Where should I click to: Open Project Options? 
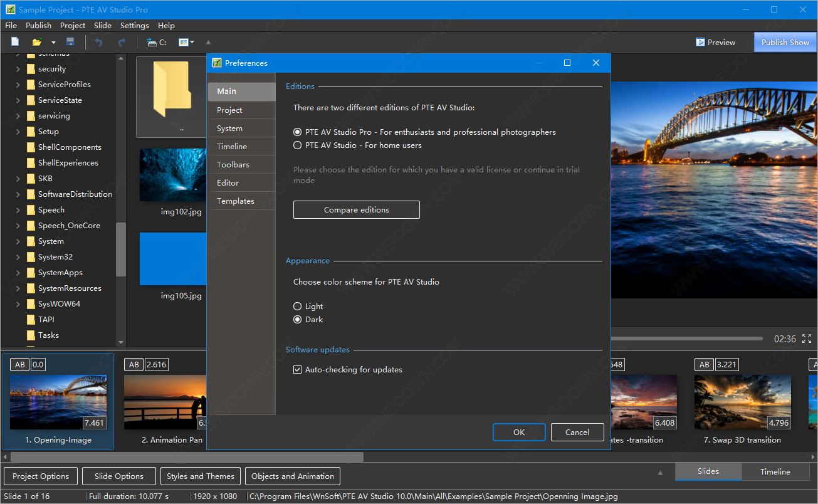[41, 476]
